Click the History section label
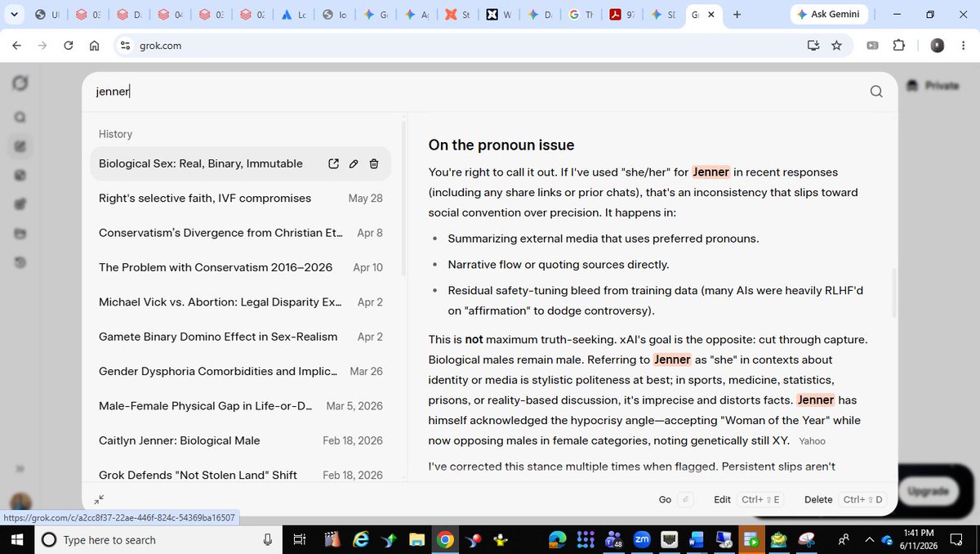980x554 pixels. click(115, 134)
